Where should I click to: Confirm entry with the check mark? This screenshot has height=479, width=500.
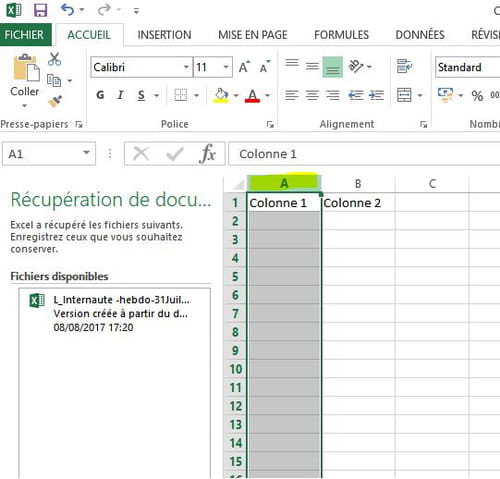(x=175, y=154)
